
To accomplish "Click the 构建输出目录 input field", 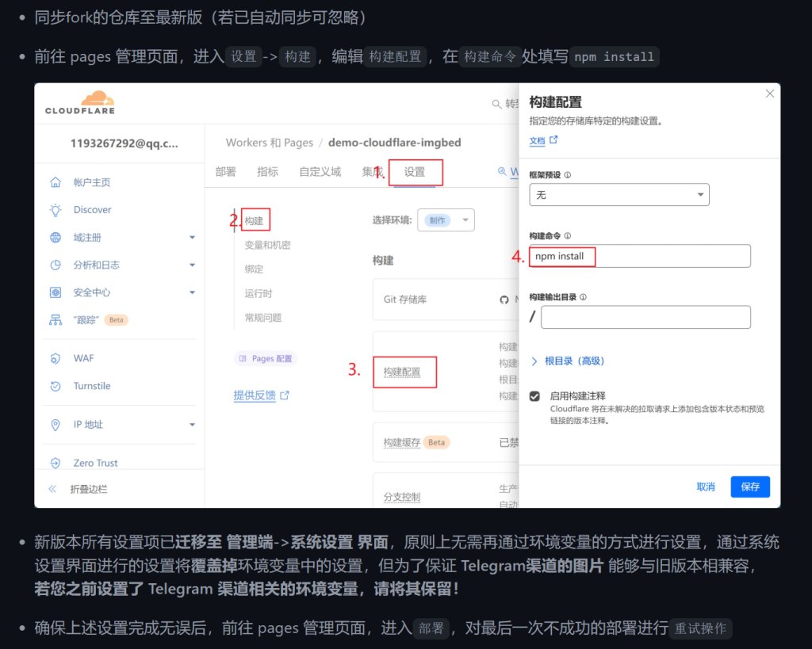I will pos(645,317).
